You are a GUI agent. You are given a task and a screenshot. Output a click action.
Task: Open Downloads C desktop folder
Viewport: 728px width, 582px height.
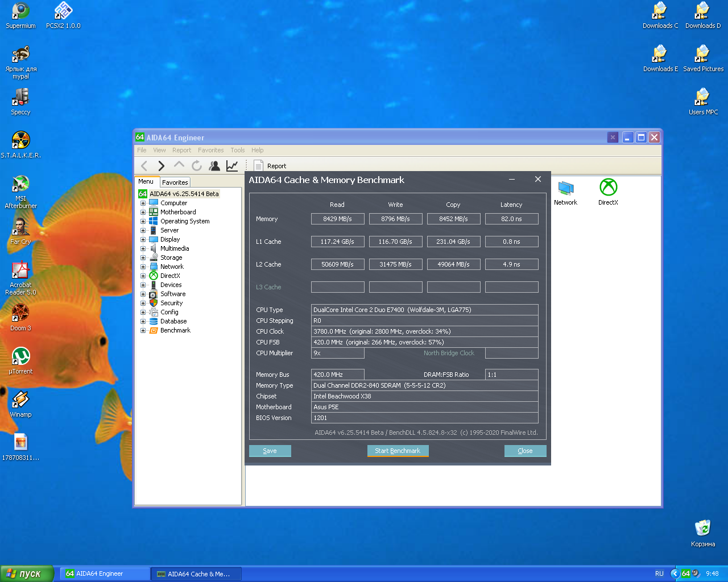[x=660, y=15]
